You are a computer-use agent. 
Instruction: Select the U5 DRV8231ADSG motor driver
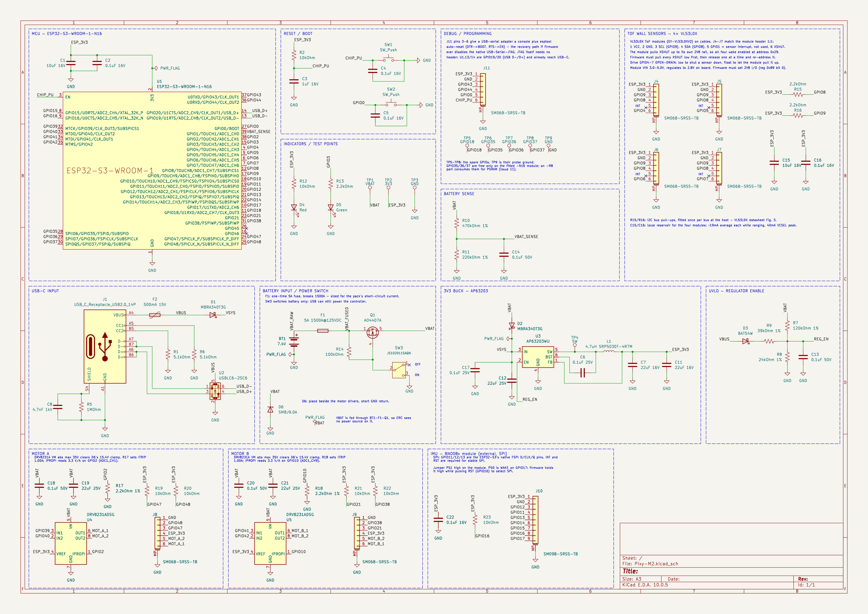270,543
